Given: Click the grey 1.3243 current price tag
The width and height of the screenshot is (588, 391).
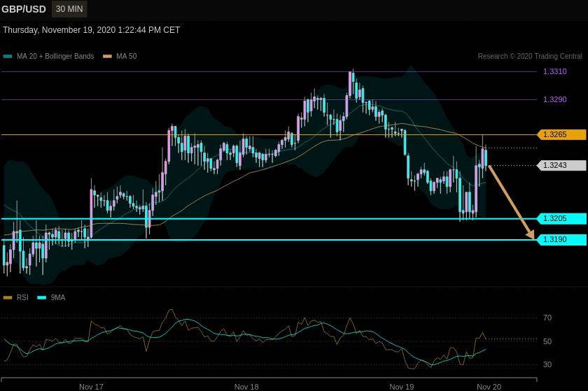Looking at the screenshot, I should (561, 165).
